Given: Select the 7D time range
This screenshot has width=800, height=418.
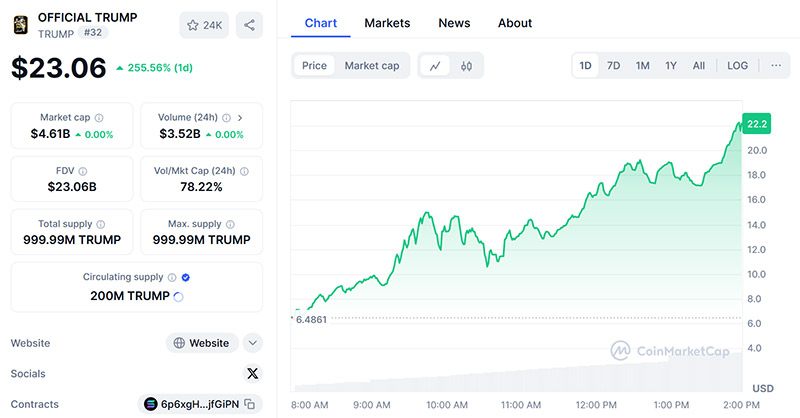Looking at the screenshot, I should coord(613,66).
